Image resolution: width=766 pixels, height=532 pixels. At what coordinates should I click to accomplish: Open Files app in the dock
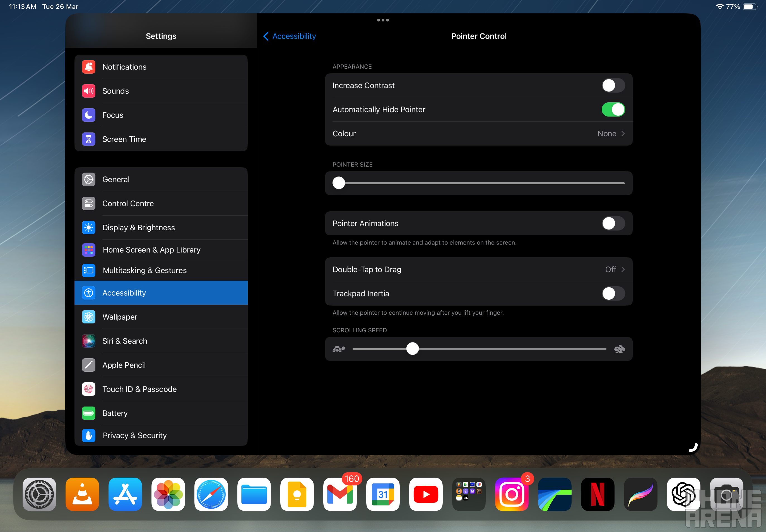point(254,494)
